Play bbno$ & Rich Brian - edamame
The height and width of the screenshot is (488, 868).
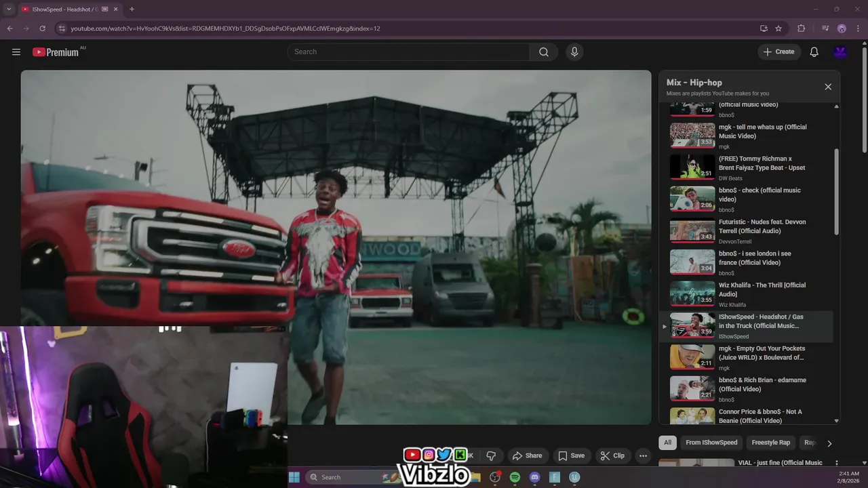pyautogui.click(x=746, y=389)
